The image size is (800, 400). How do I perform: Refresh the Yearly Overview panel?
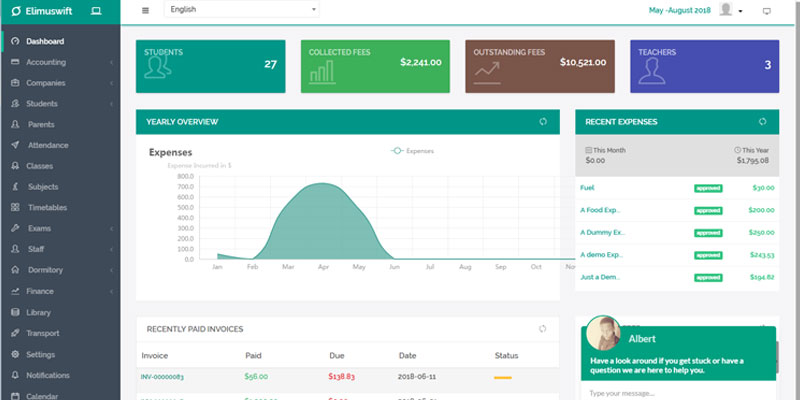pyautogui.click(x=543, y=122)
